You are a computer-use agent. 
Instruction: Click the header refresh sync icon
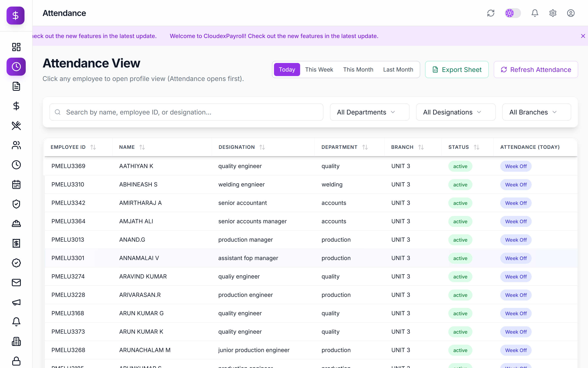(x=491, y=13)
